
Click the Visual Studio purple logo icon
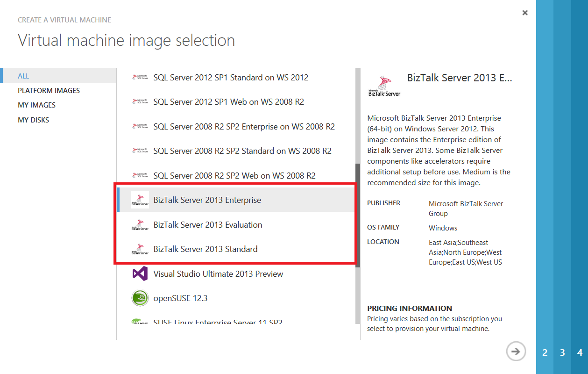140,273
